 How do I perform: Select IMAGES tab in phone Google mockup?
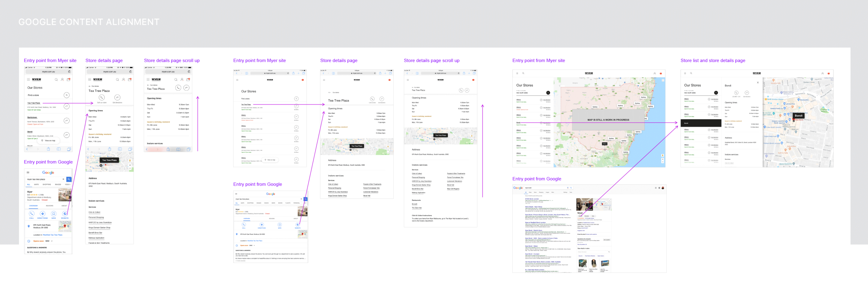click(x=58, y=185)
